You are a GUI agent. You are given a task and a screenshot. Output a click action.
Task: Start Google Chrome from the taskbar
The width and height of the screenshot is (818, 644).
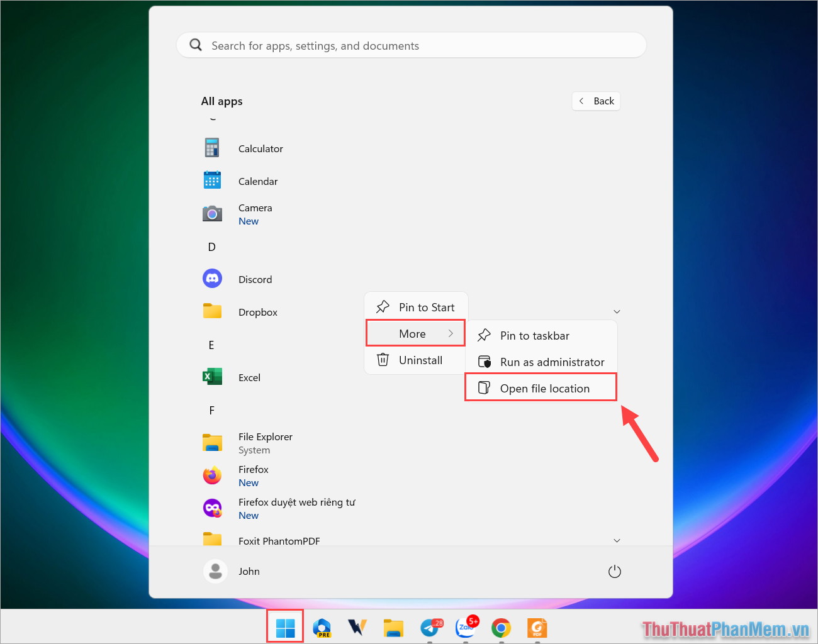point(501,627)
